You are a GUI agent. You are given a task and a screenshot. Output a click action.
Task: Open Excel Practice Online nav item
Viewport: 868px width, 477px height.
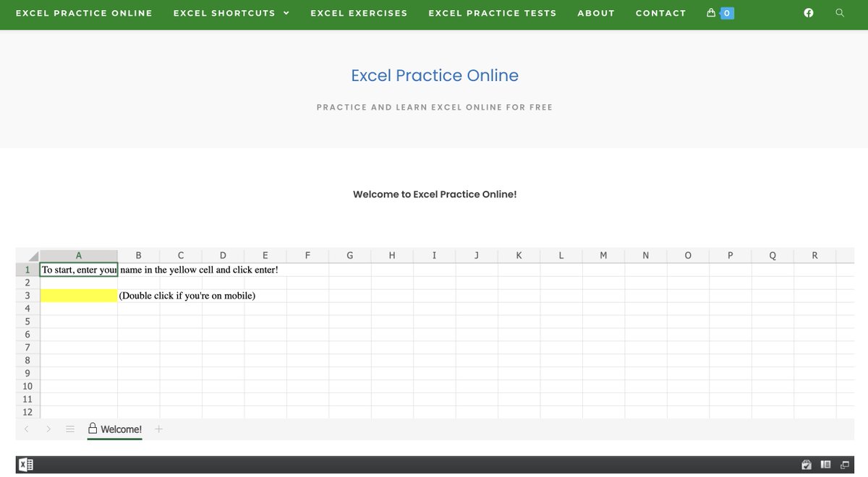tap(84, 13)
